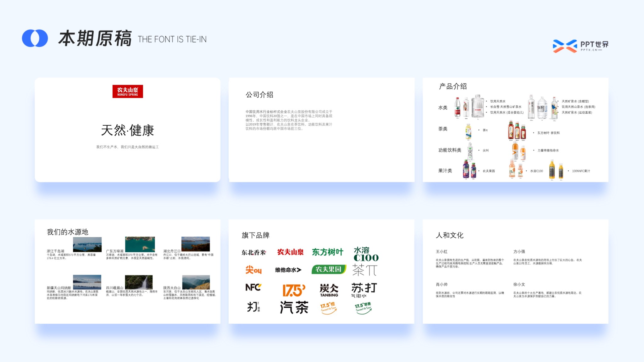This screenshot has width=644, height=362.
Task: Select the 汽茶 brand logo
Action: pyautogui.click(x=294, y=307)
